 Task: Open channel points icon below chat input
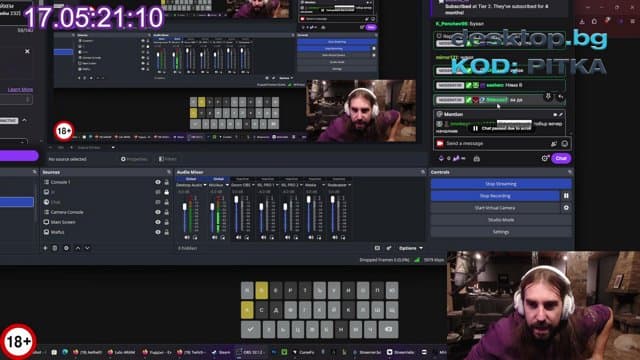tap(441, 158)
